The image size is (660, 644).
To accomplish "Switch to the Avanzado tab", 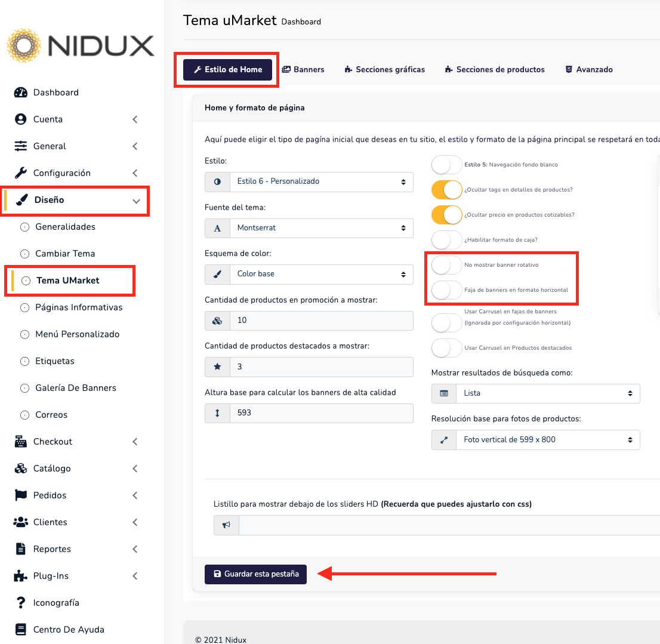I will pyautogui.click(x=589, y=69).
